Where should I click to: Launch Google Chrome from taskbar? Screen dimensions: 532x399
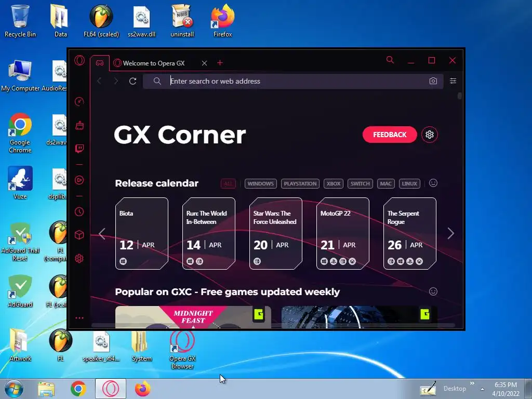(x=78, y=389)
